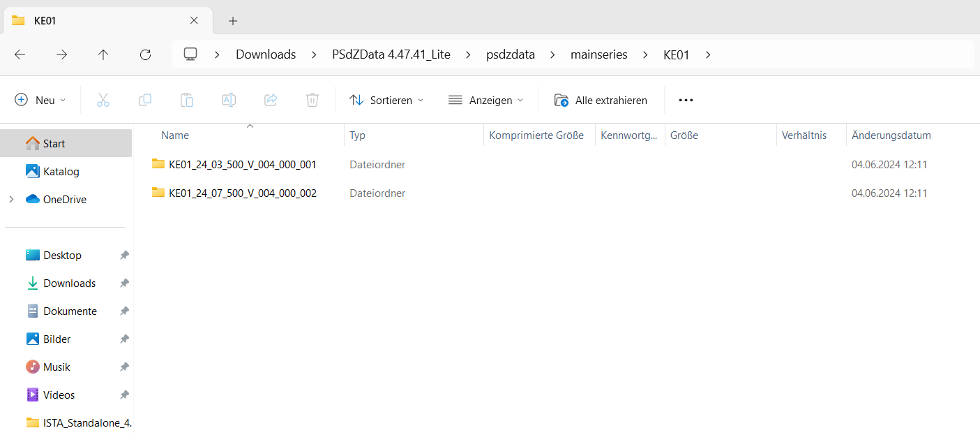Click the Up directory arrow
980x435 pixels.
click(103, 54)
